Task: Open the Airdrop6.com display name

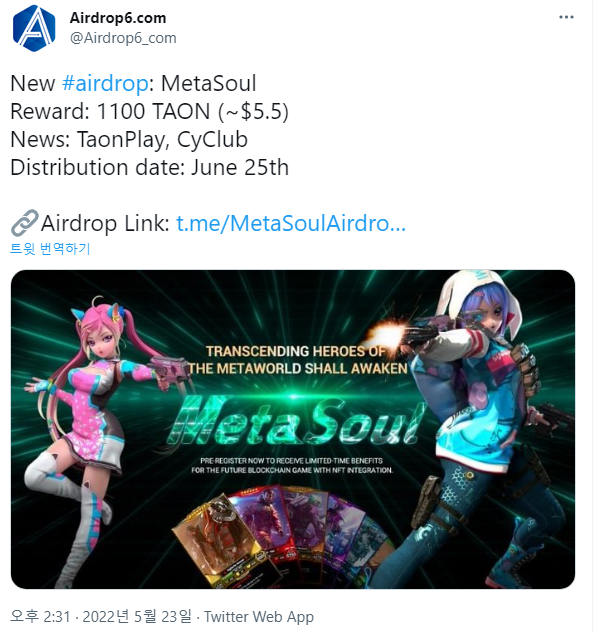Action: (x=118, y=18)
